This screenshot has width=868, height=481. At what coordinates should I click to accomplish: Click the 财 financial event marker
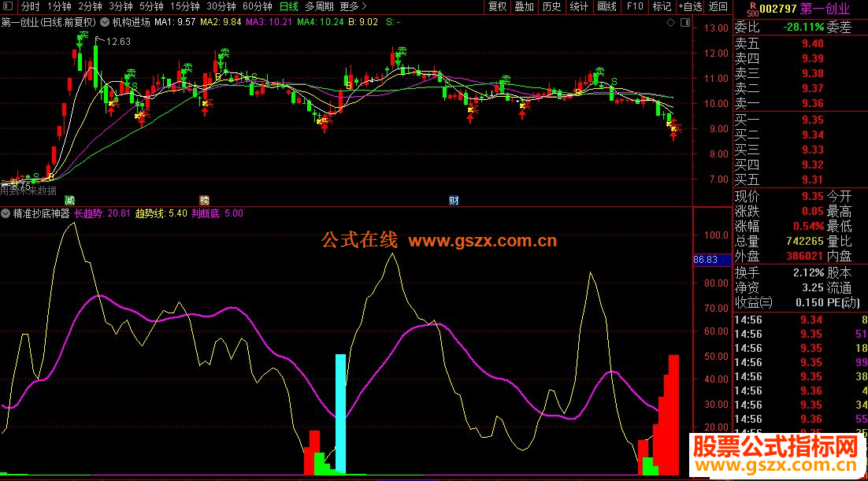coord(454,201)
